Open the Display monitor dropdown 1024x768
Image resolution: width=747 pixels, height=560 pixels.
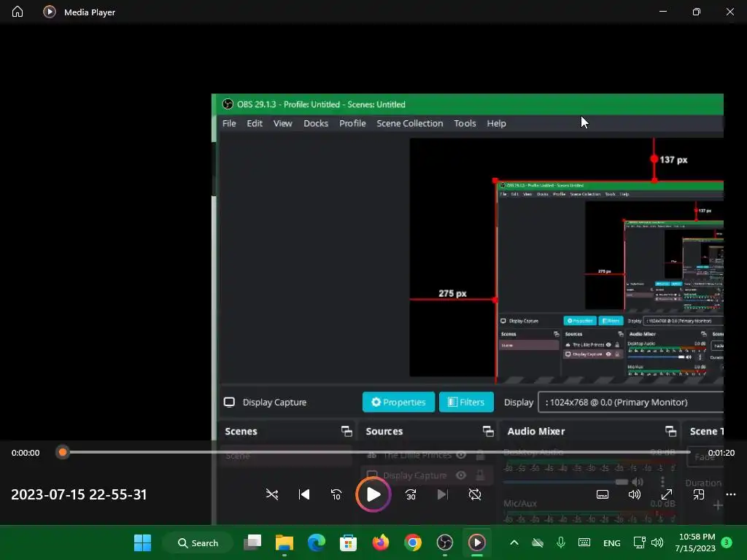coord(631,402)
